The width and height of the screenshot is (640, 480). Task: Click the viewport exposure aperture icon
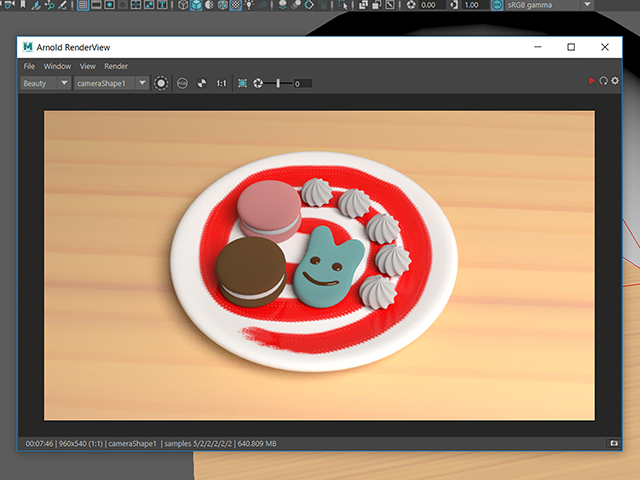[411, 5]
